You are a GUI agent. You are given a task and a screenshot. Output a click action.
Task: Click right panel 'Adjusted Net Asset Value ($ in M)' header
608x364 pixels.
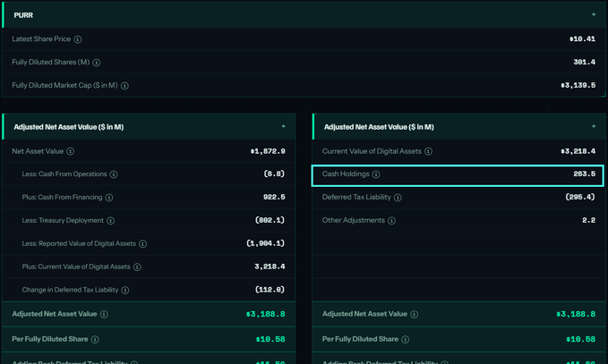click(x=379, y=127)
